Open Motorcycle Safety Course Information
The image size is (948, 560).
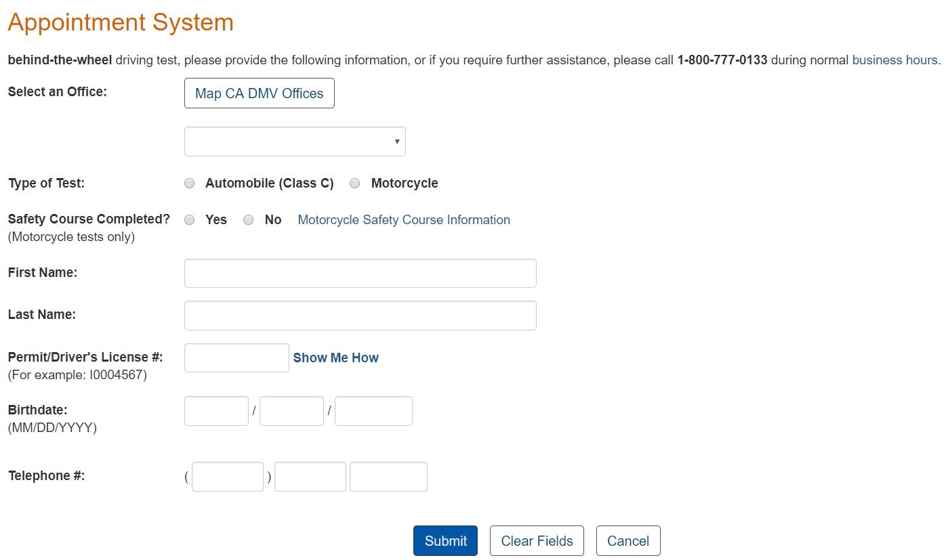[x=404, y=219]
